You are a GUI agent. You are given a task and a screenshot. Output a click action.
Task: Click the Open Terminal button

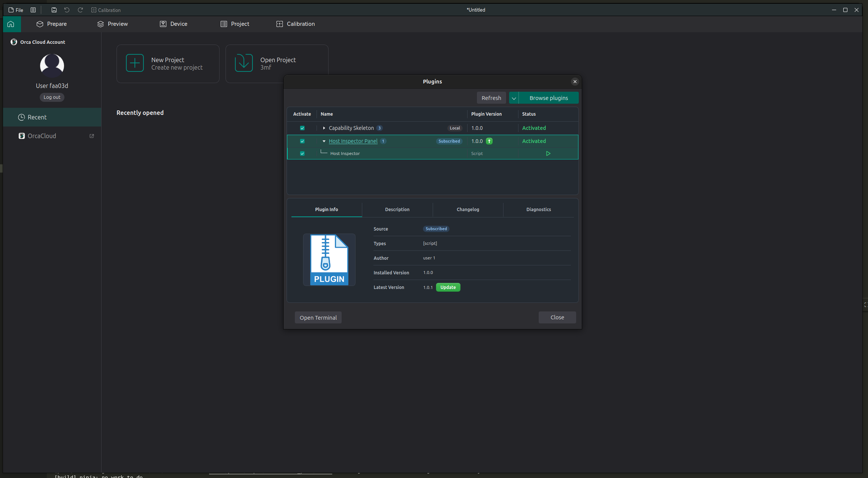point(318,318)
